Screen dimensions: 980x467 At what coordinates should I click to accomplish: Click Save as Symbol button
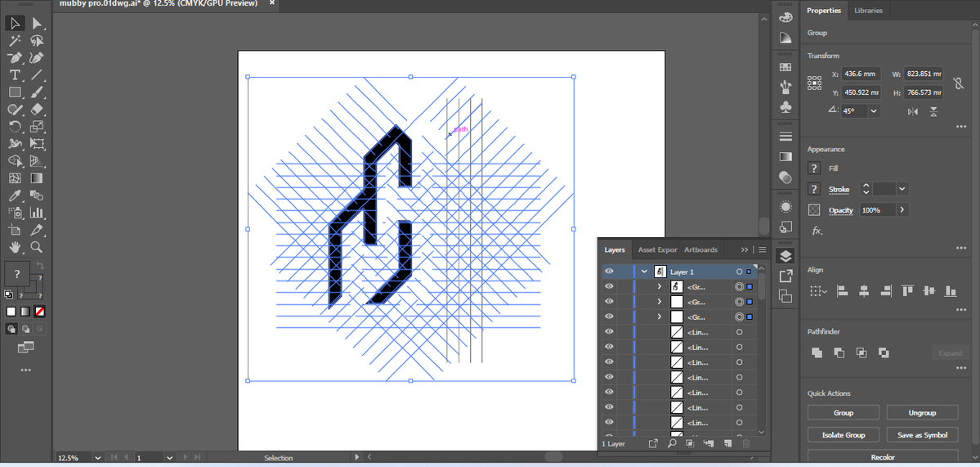923,434
